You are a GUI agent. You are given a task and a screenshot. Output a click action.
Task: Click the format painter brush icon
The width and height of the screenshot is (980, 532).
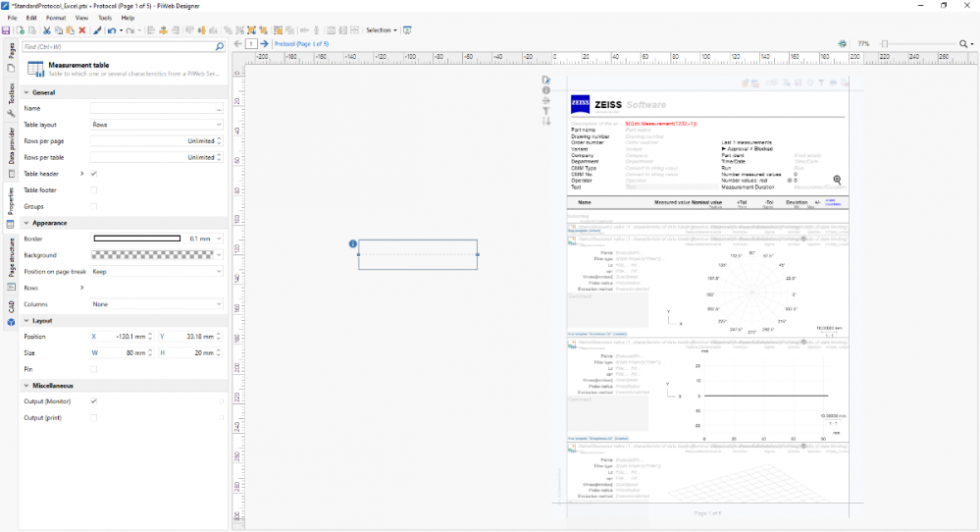(x=97, y=30)
